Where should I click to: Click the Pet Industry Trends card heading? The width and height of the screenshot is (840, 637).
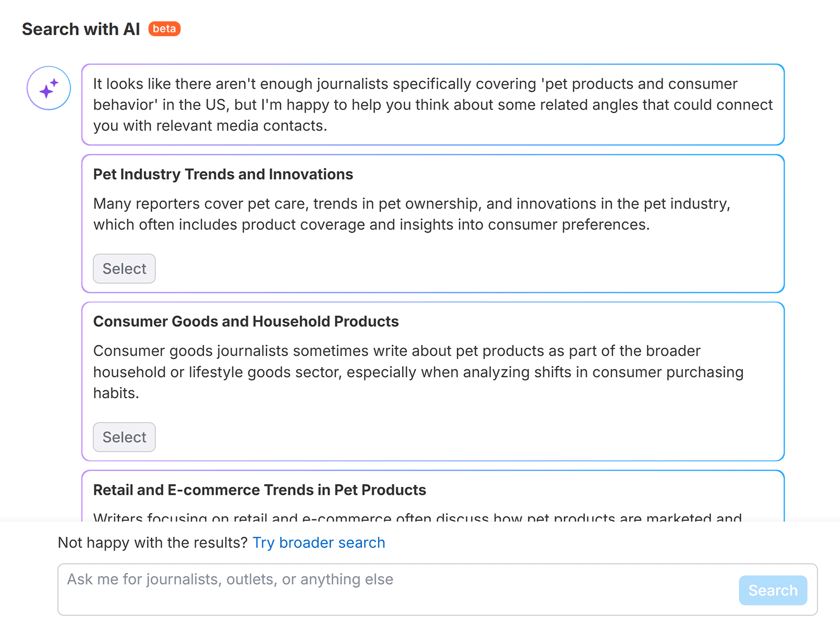(223, 174)
